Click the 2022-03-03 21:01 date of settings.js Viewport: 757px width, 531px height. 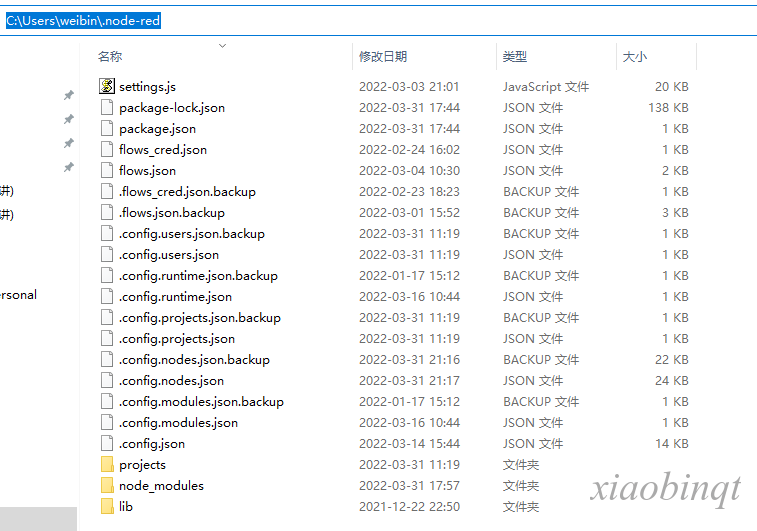409,86
